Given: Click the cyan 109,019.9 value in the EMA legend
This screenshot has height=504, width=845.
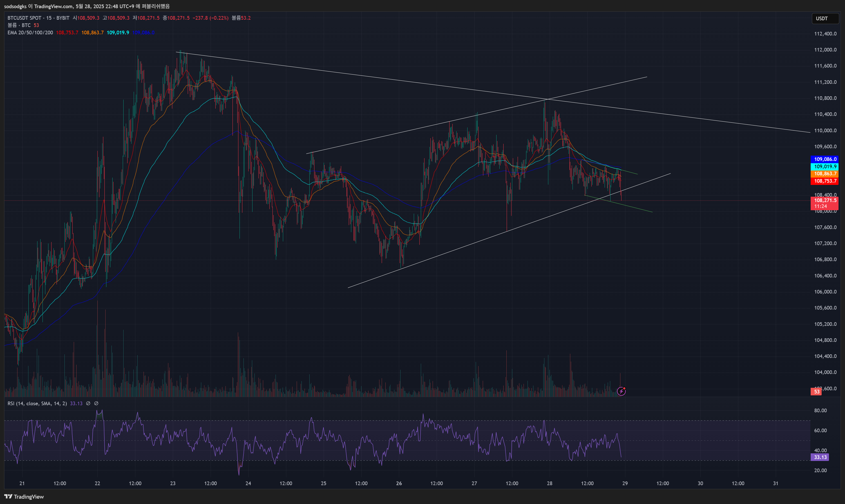Looking at the screenshot, I should click(x=118, y=33).
